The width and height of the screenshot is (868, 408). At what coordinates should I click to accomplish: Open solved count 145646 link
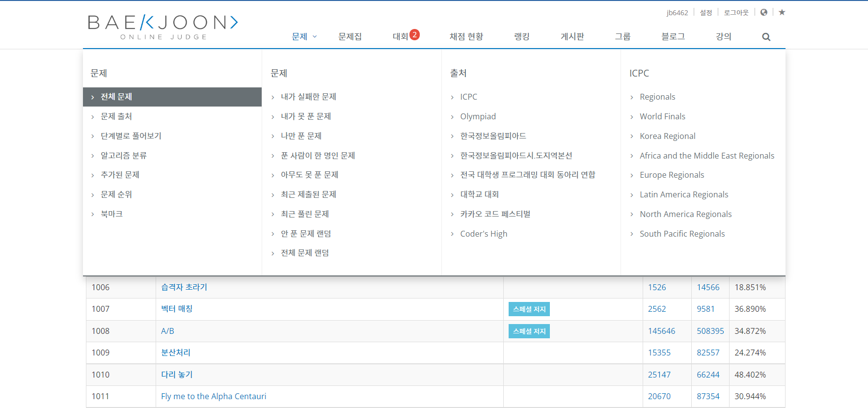[661, 331]
